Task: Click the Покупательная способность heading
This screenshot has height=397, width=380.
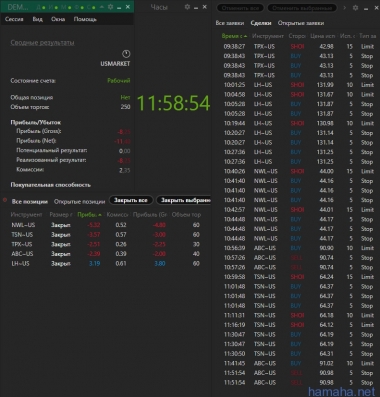Action: click(x=50, y=185)
